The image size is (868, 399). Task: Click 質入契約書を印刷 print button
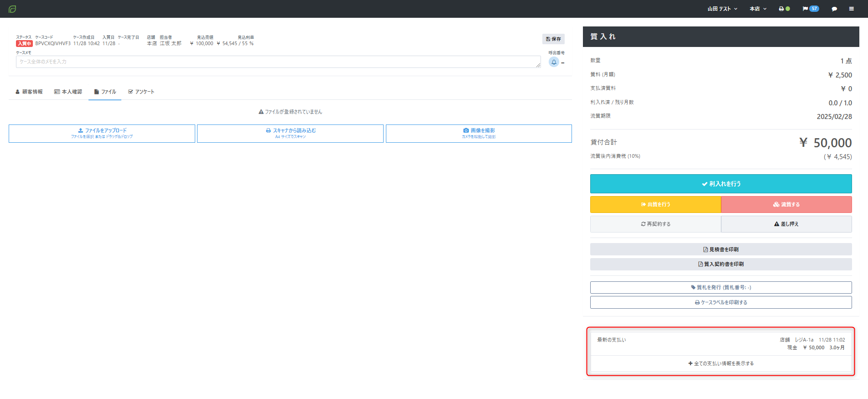pos(721,264)
